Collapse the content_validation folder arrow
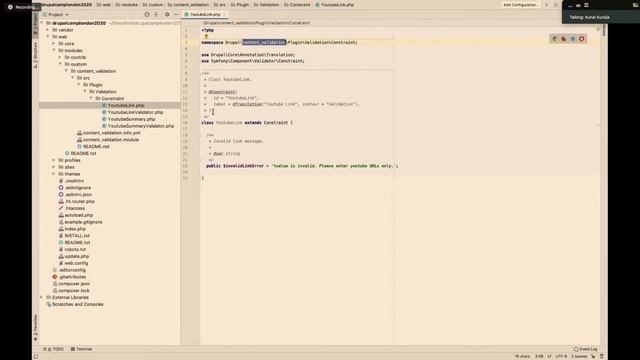This screenshot has height=360, width=640. 66,71
